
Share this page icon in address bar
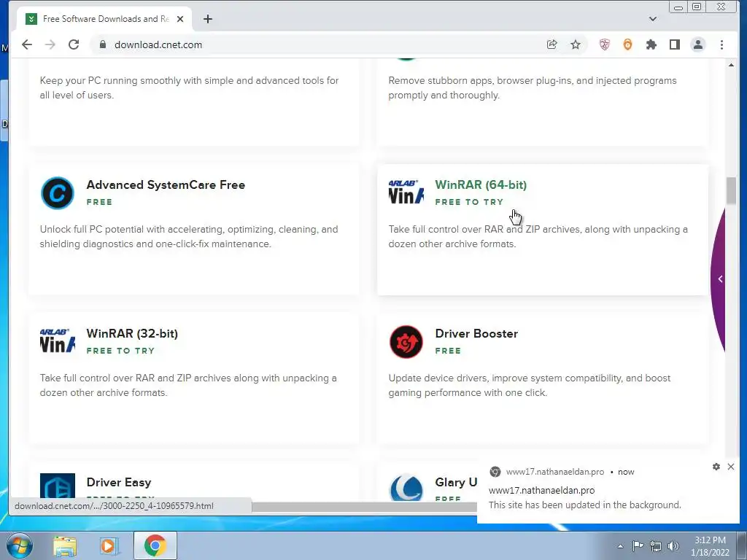pos(551,44)
